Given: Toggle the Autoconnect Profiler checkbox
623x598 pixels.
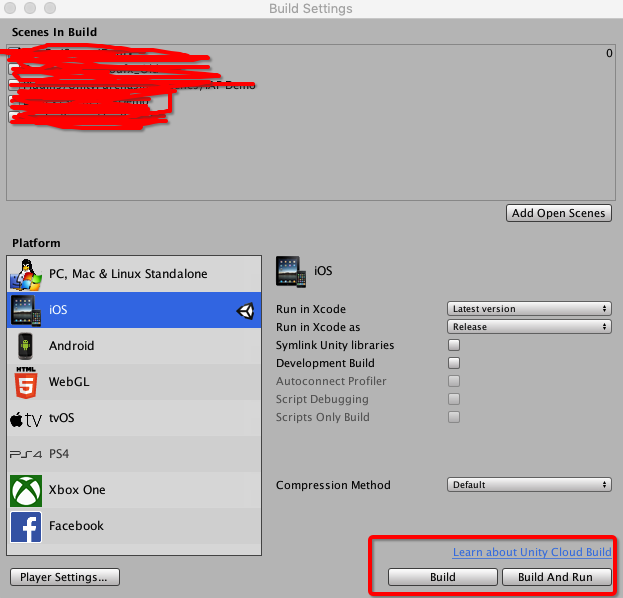Looking at the screenshot, I should [x=454, y=381].
